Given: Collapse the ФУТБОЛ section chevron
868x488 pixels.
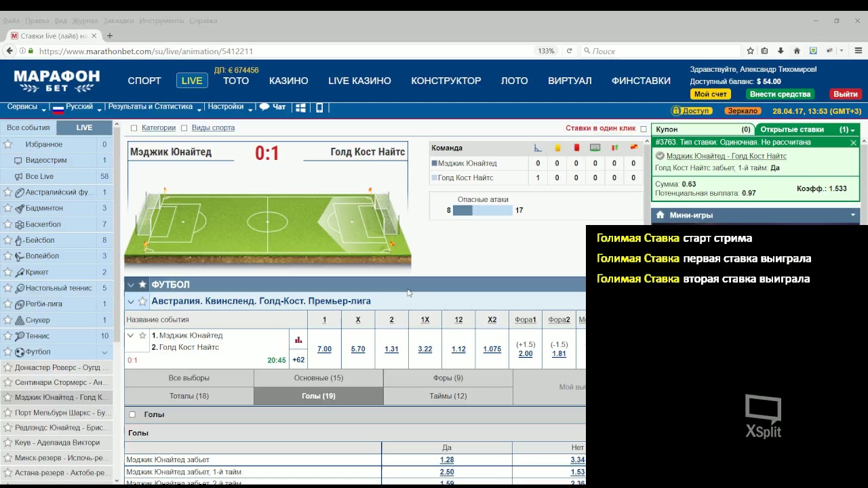Looking at the screenshot, I should 131,285.
